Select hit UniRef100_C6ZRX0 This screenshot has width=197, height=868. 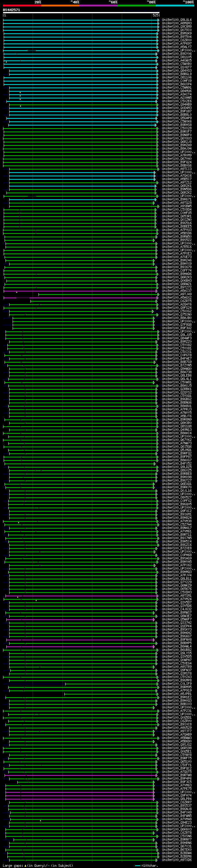click(x=176, y=40)
